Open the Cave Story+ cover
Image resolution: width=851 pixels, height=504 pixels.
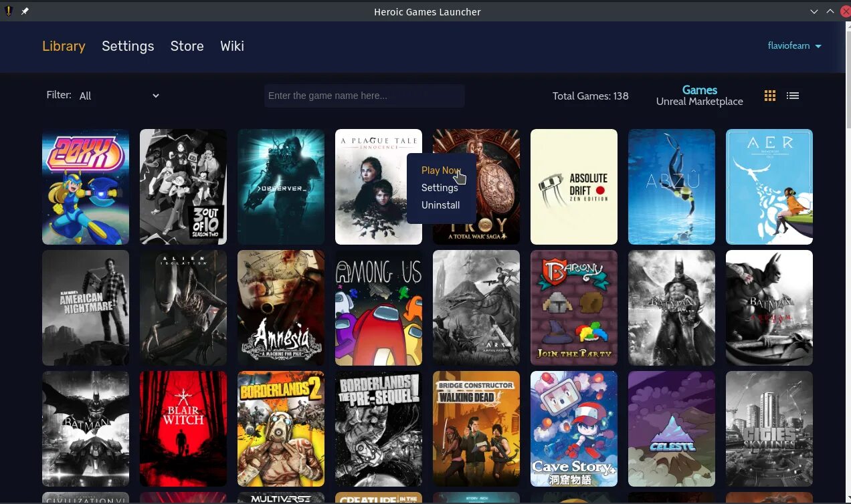(574, 428)
